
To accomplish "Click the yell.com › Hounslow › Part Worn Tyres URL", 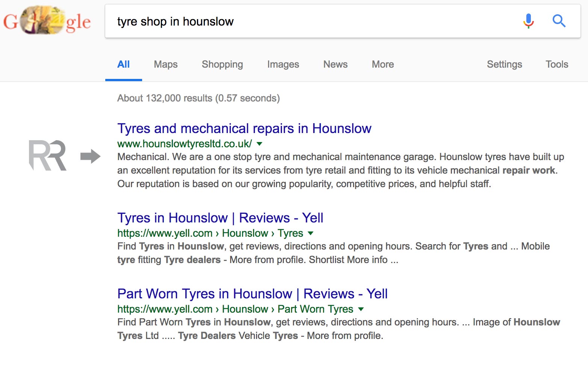I will click(235, 309).
